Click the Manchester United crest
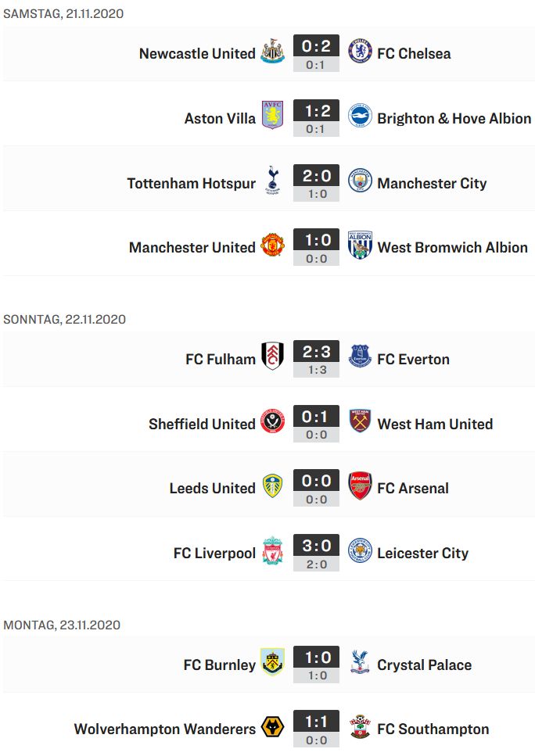Screen dimensions: 535x756 tap(272, 245)
